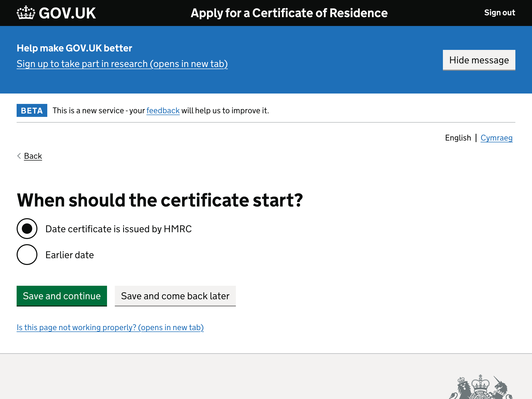This screenshot has width=532, height=399.
Task: Open the feedback link
Action: coord(163,110)
